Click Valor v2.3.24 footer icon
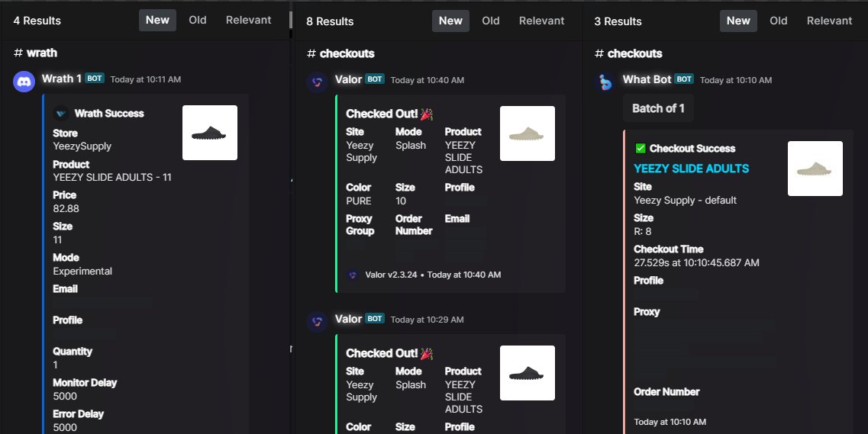The width and height of the screenshot is (868, 434). point(353,275)
